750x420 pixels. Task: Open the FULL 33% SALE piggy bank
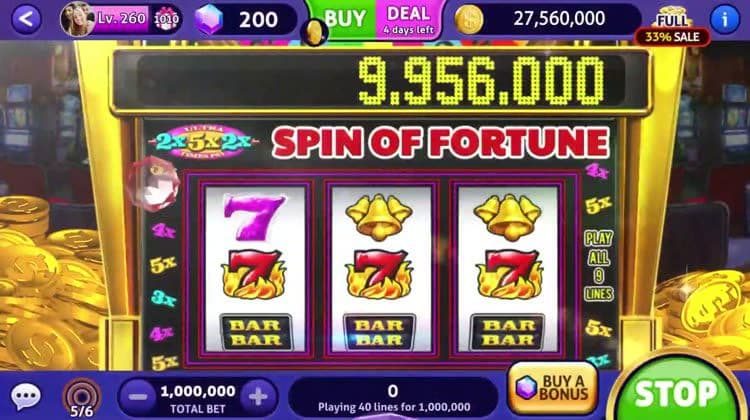[x=673, y=26]
